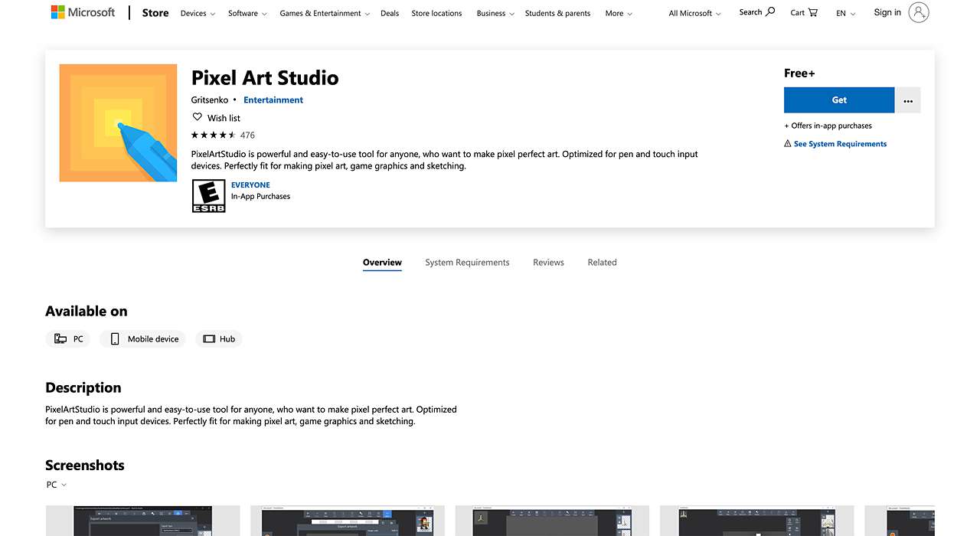Open the PC screenshots platform dropdown
This screenshot has height=536, width=980.
click(56, 485)
